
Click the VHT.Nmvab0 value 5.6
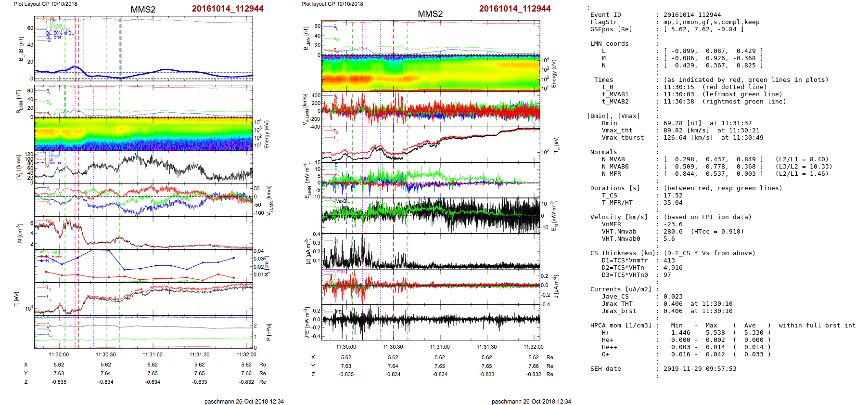(669, 239)
